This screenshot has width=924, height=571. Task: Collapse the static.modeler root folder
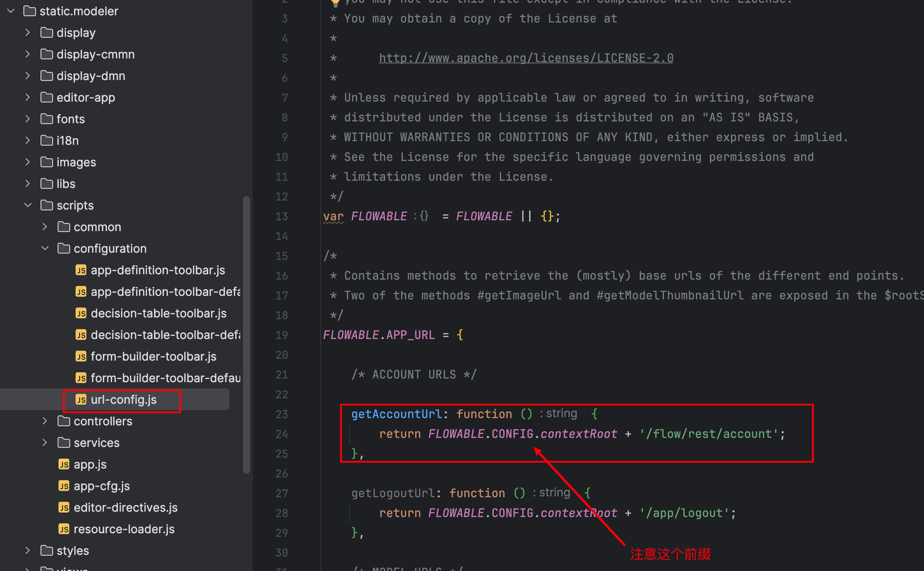(11, 11)
